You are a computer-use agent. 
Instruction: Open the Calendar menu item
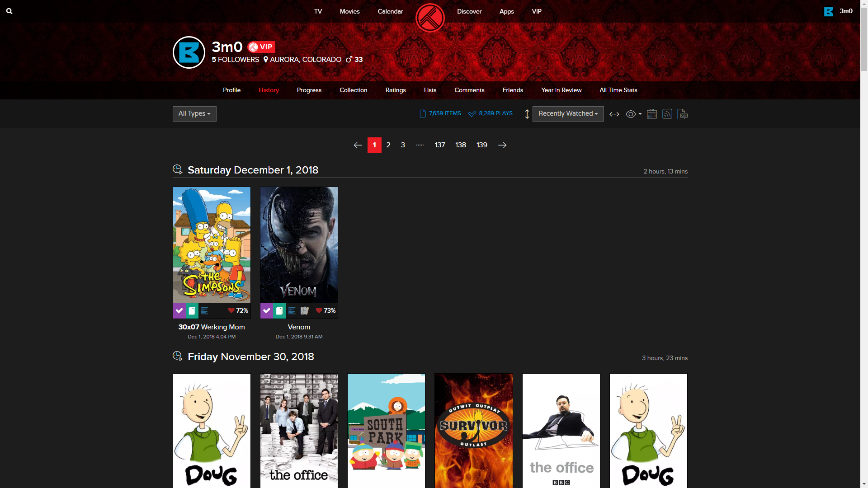tap(390, 11)
